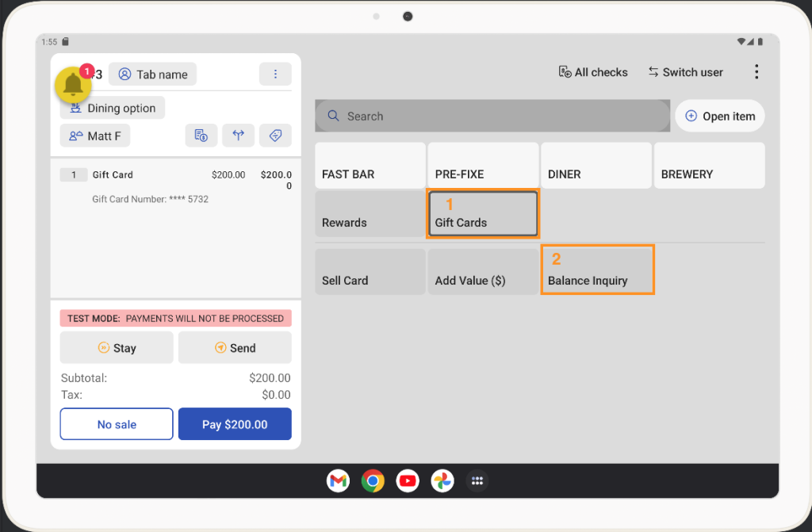Click the No sale button
This screenshot has height=532, width=812.
pos(117,424)
